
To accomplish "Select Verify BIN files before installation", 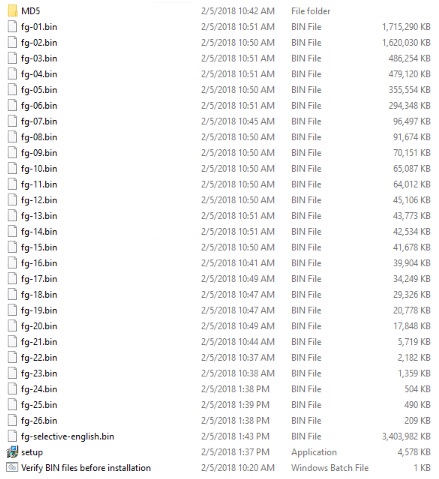I will pyautogui.click(x=86, y=468).
